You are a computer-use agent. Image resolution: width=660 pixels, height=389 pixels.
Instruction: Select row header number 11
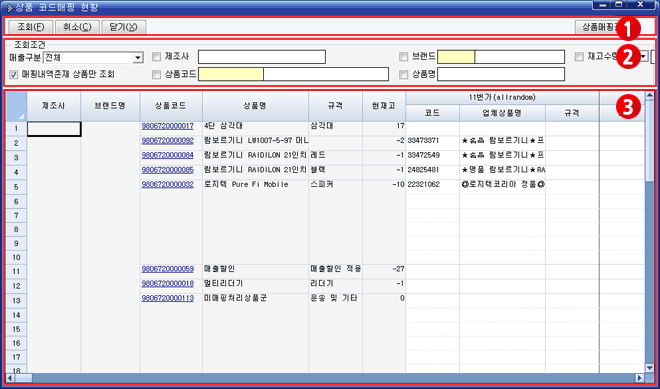coord(16,272)
